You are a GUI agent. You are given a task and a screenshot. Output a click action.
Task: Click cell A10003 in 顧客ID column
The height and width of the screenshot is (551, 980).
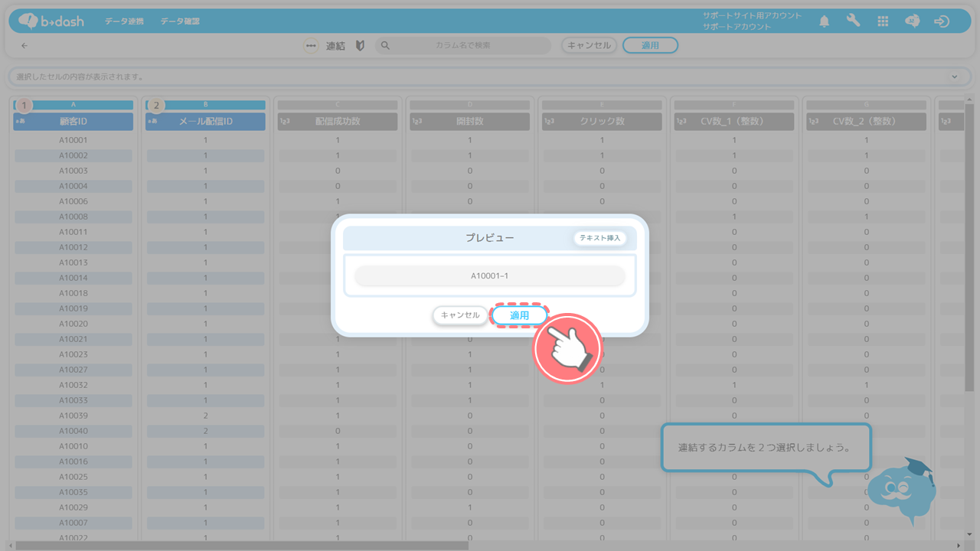click(x=73, y=171)
